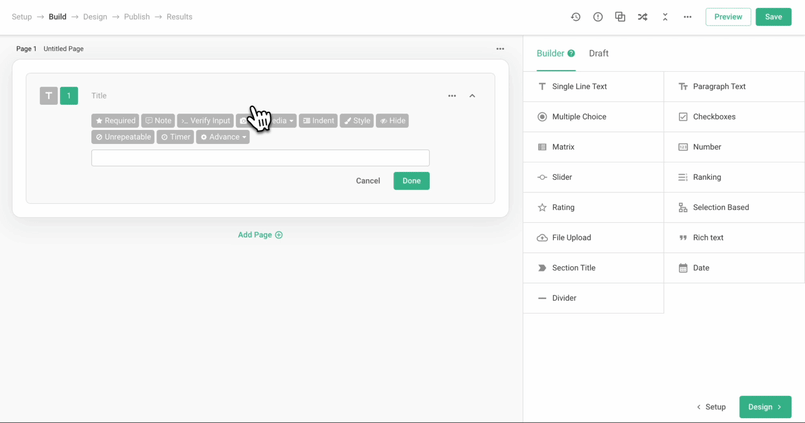This screenshot has width=805, height=423.
Task: Click the exclamation alert icon in toolbar
Action: tap(598, 17)
